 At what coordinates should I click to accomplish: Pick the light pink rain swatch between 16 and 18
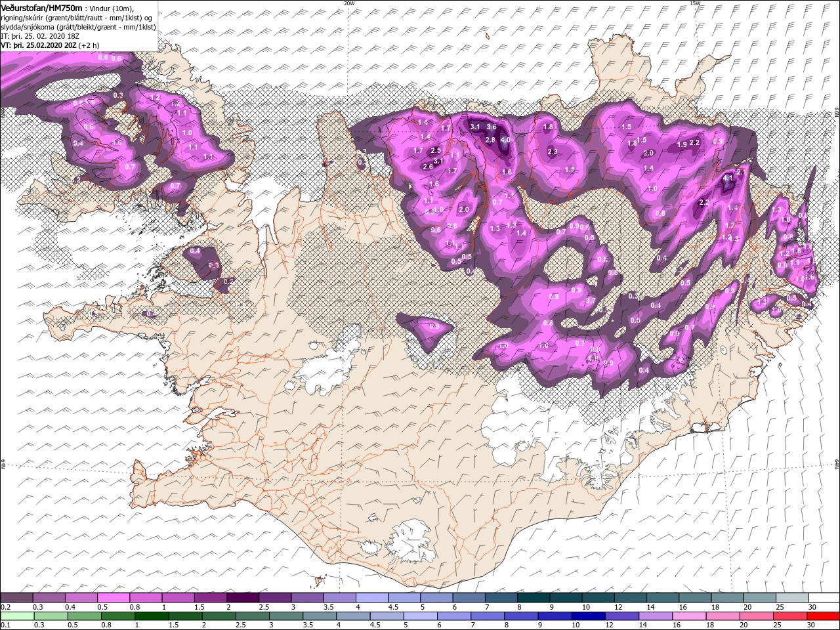[x=688, y=616]
